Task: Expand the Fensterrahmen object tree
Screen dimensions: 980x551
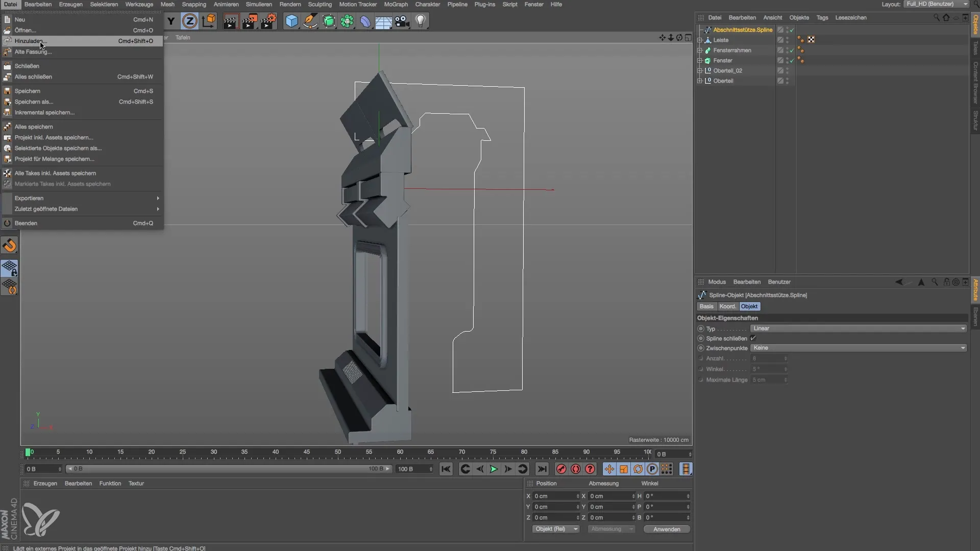Action: tap(700, 50)
